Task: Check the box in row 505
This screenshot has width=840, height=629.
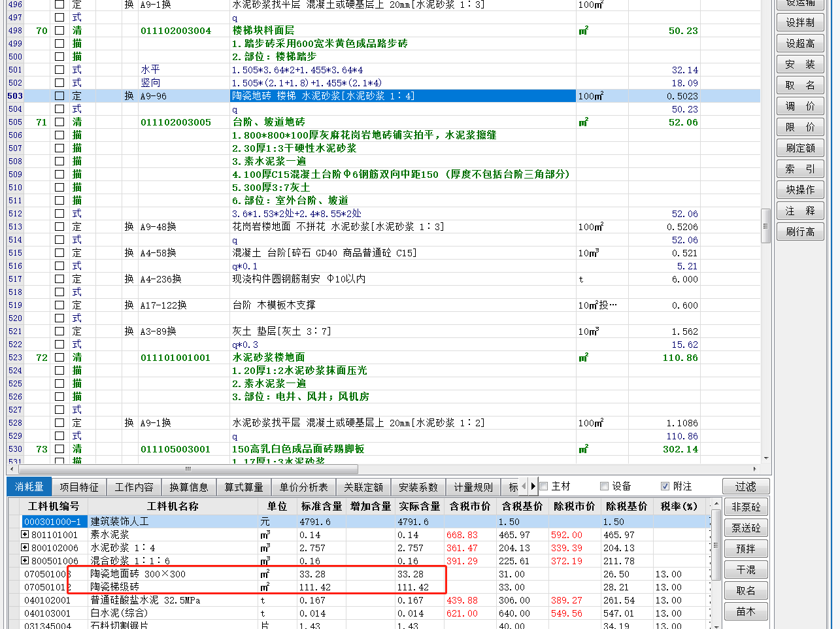Action: coord(59,122)
